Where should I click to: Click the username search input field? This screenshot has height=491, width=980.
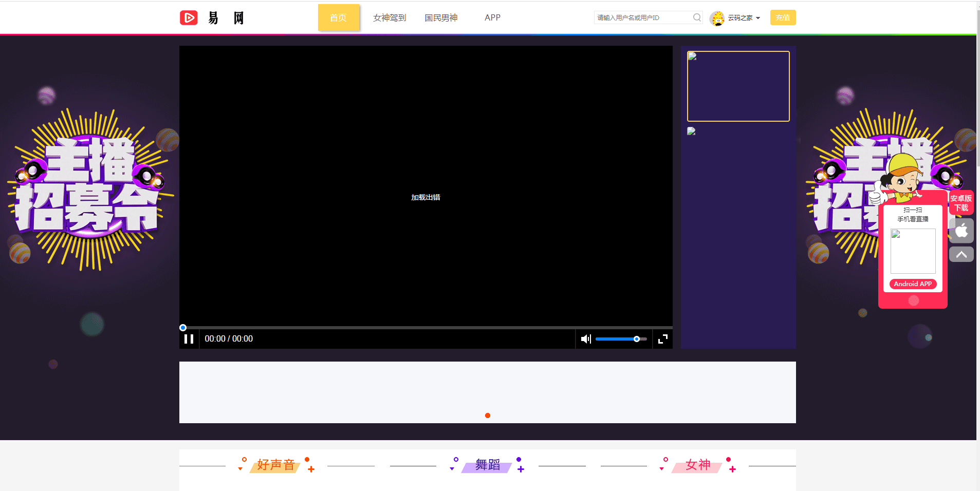(642, 17)
